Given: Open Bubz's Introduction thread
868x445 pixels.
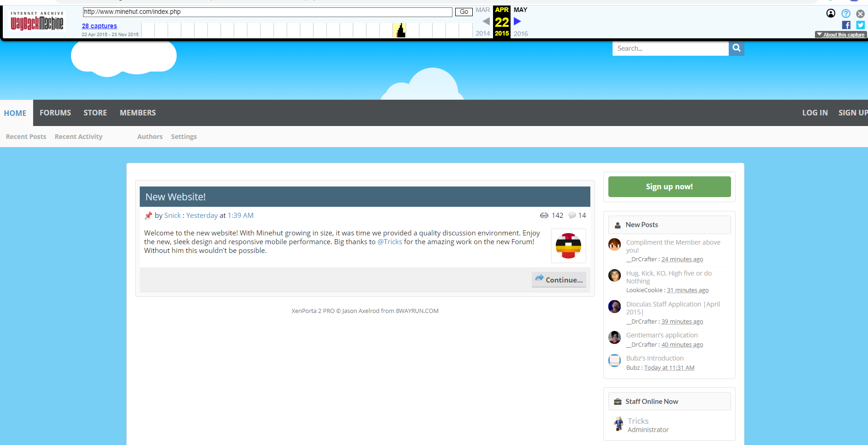Looking at the screenshot, I should click(655, 358).
